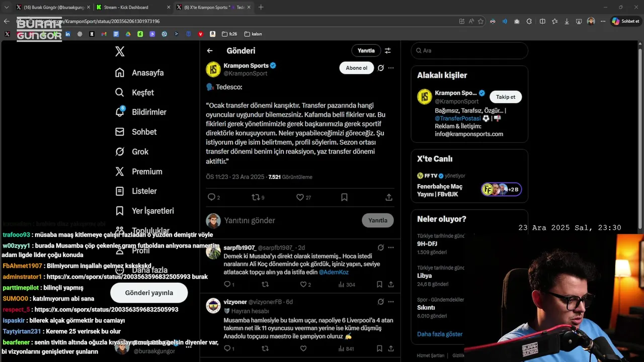View 304 views analytics on sarpfb1907_ reply
644x362 pixels.
click(347, 285)
